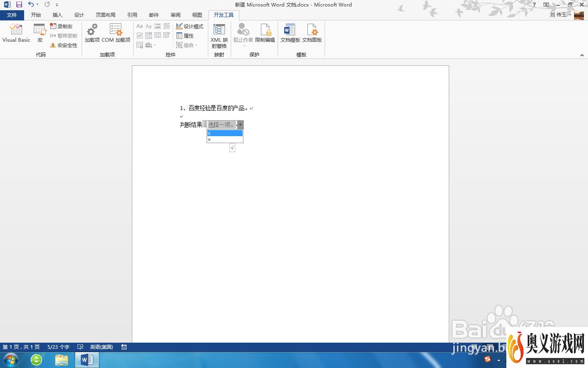Screen dimensions: 588x368
Task: Save the document from quick access toolbar
Action: 19,4
